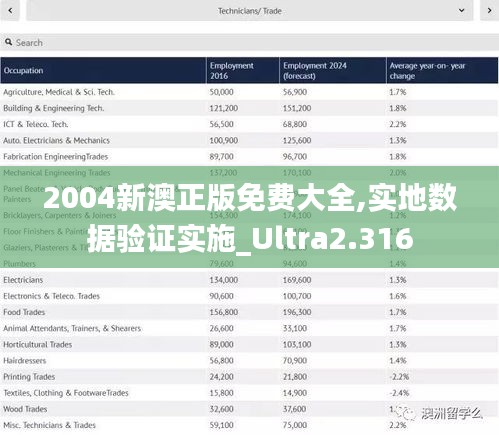Click the next category right arrow
Viewport: 499px width, 435px height.
coord(489,11)
